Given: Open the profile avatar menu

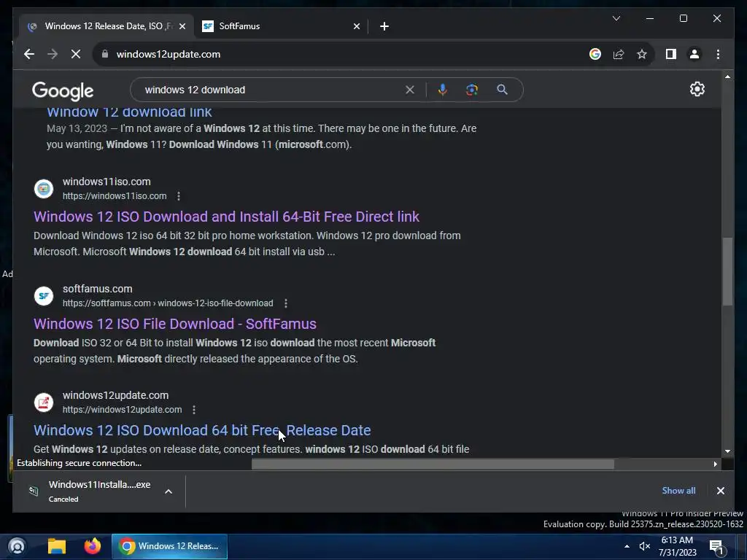Looking at the screenshot, I should (694, 54).
